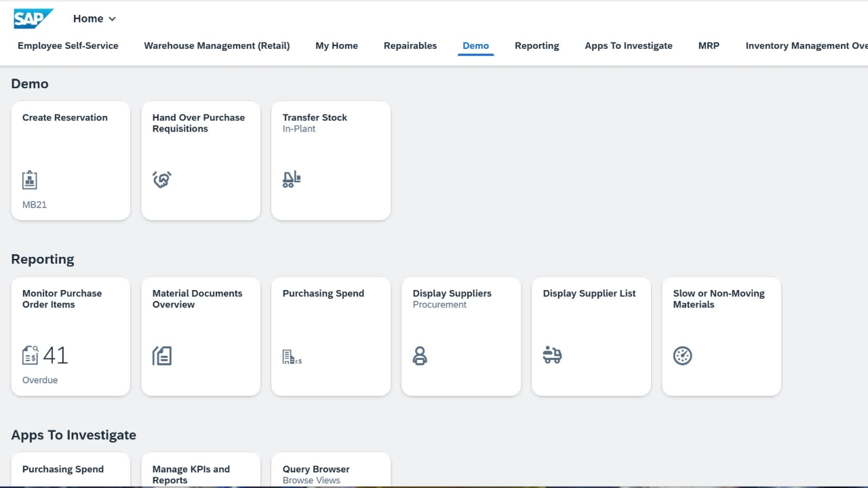Click the 'Demo' section heading
This screenshot has width=868, height=488.
(30, 84)
